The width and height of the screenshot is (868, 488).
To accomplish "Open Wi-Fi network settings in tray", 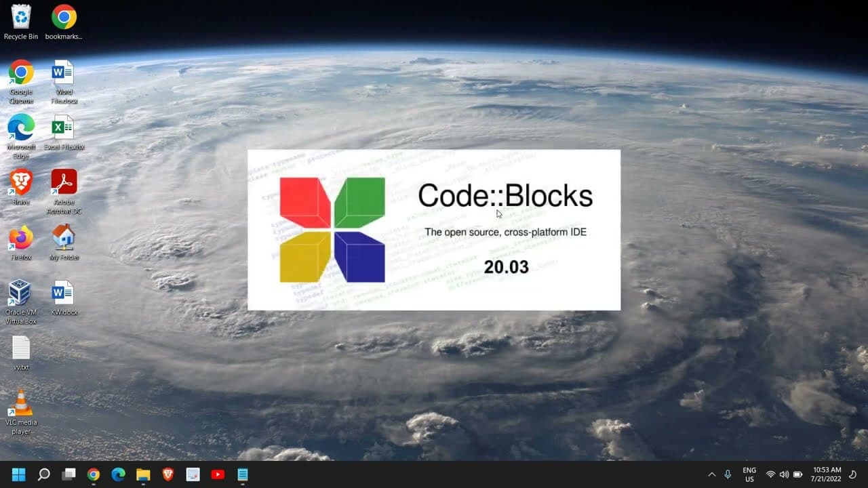I will (x=770, y=474).
